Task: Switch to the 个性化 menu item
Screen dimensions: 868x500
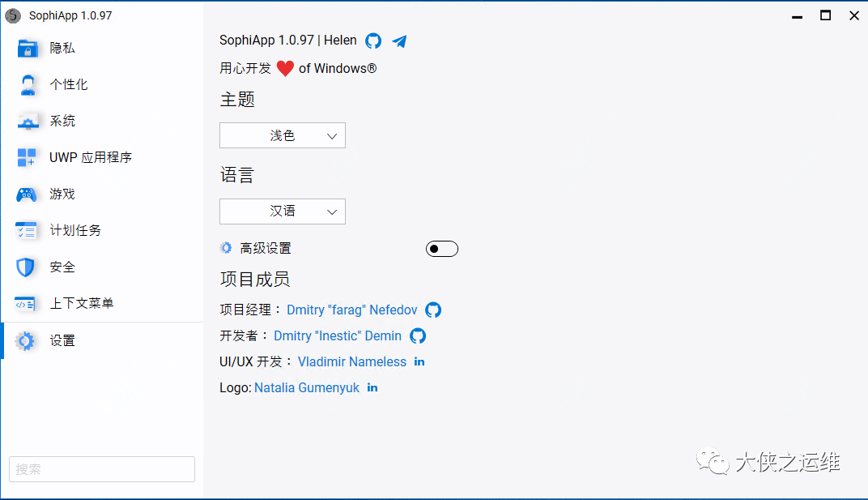Action: (69, 85)
